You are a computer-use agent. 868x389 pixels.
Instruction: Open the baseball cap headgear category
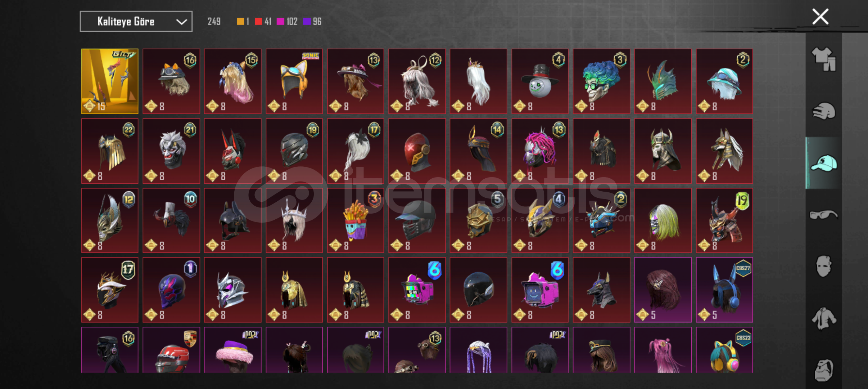coord(823,163)
